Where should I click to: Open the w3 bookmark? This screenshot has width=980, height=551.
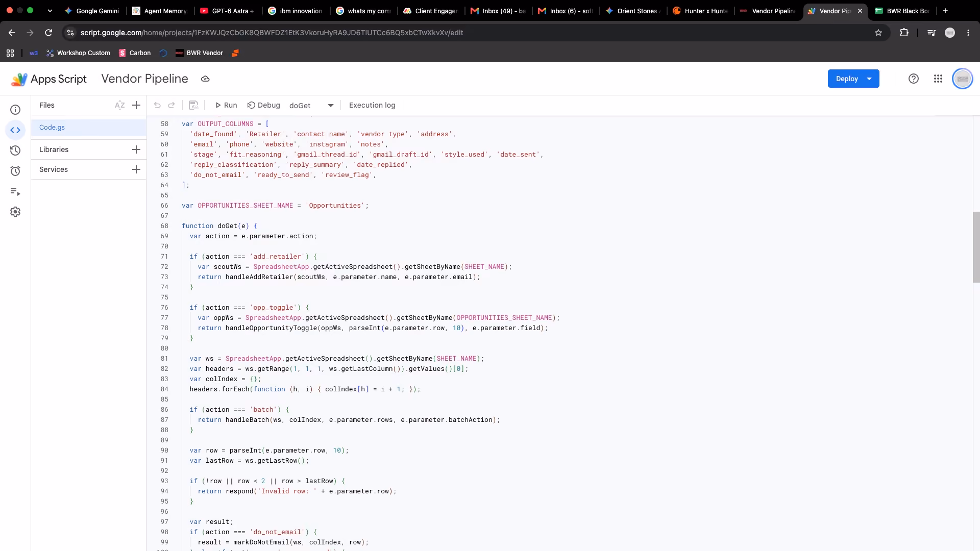34,53
